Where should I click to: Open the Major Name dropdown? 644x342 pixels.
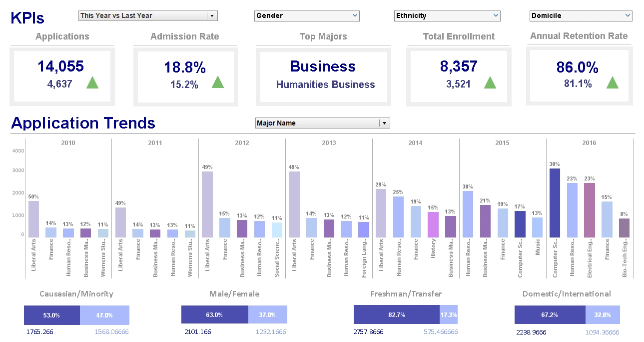click(322, 122)
